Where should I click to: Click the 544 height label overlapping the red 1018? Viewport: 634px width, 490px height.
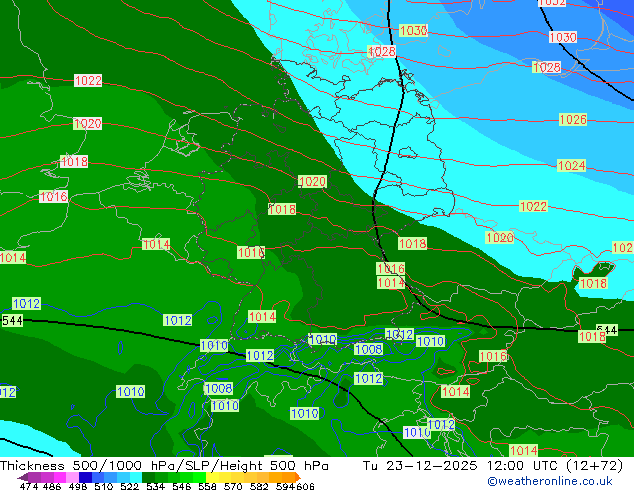click(607, 329)
